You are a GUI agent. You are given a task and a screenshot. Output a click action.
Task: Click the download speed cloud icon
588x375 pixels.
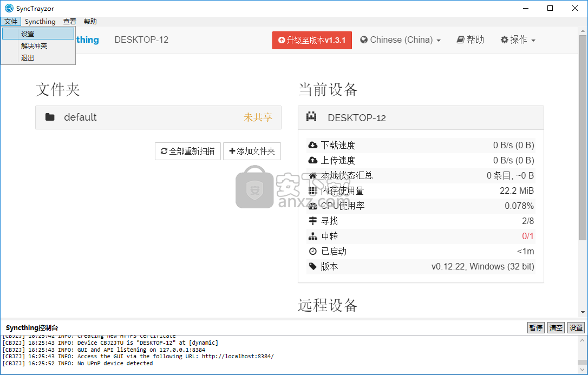(313, 145)
